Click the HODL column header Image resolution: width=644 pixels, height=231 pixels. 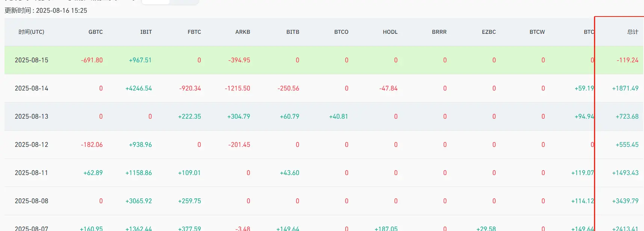390,32
